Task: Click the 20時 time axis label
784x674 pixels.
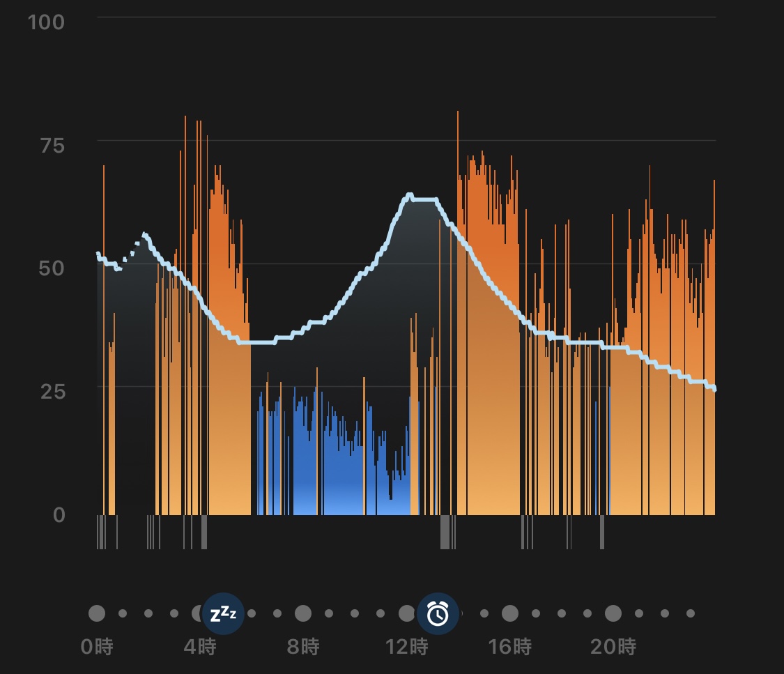Action: [613, 647]
